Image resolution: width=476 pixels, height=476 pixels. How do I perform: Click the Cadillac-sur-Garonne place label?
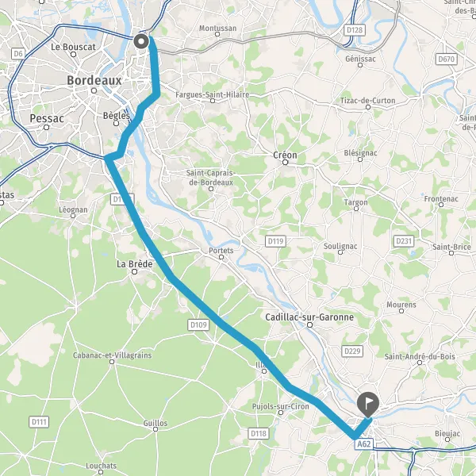click(309, 317)
